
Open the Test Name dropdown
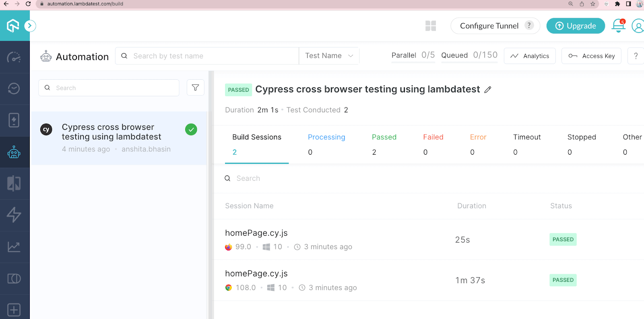[329, 56]
